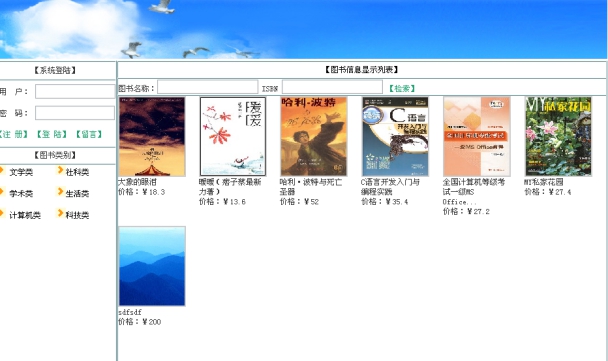The height and width of the screenshot is (361, 608).
Task: Click the 【检索】 search button
Action: coord(402,88)
